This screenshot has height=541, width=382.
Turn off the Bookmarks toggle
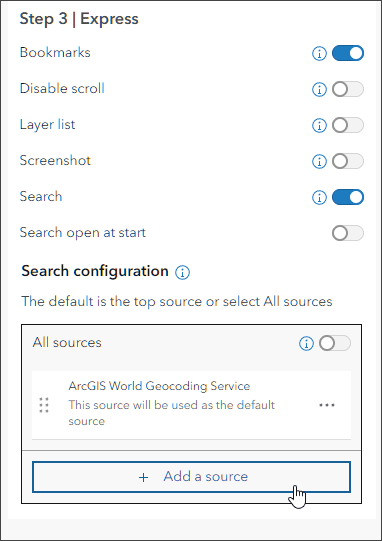point(347,53)
